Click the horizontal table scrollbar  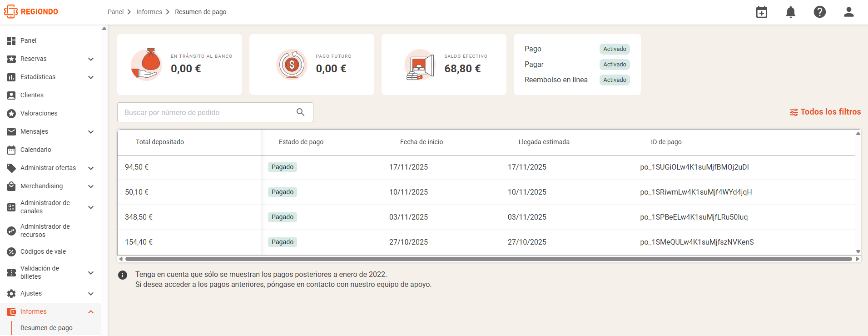489,259
